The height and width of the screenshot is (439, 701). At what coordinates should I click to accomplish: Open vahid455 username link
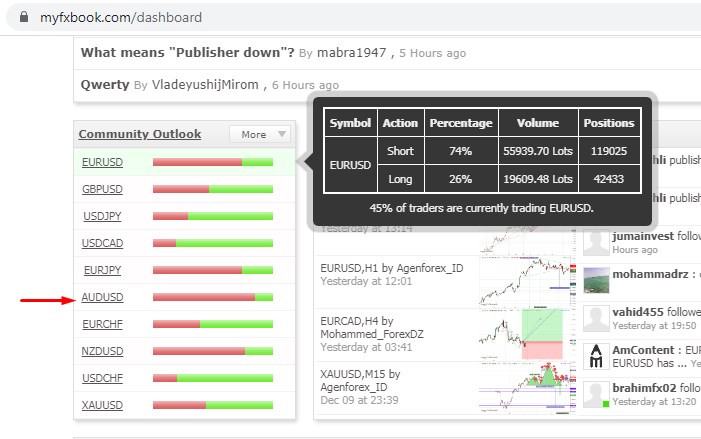click(x=637, y=312)
